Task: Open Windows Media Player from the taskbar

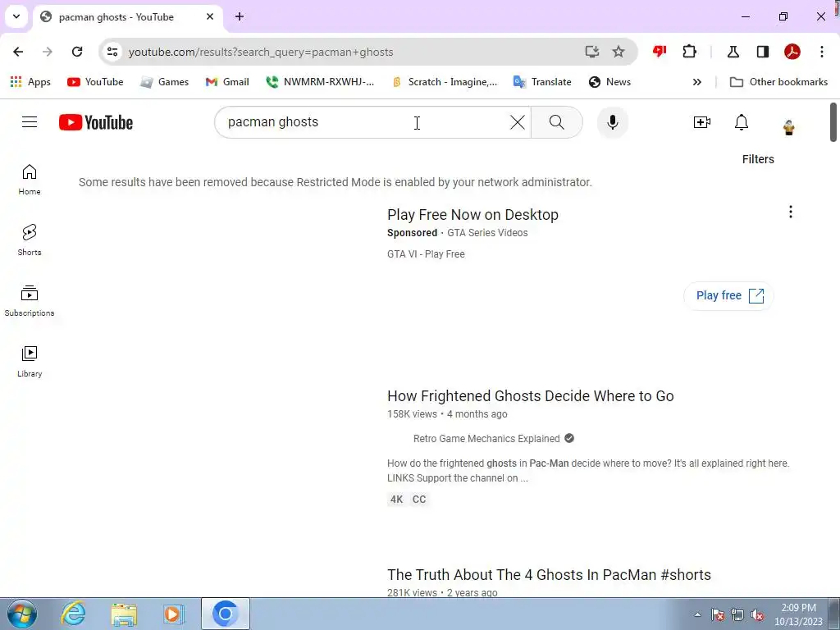Action: point(174,614)
